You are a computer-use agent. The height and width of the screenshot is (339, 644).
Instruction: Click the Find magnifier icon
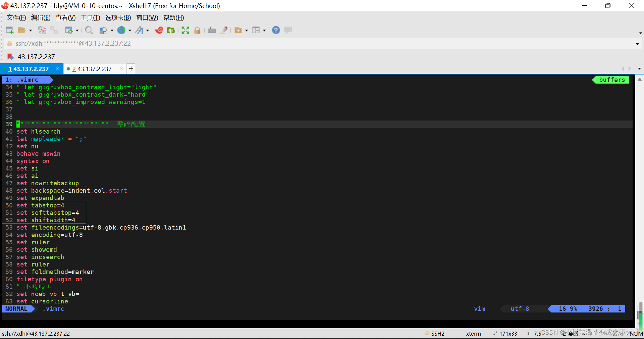(89, 30)
